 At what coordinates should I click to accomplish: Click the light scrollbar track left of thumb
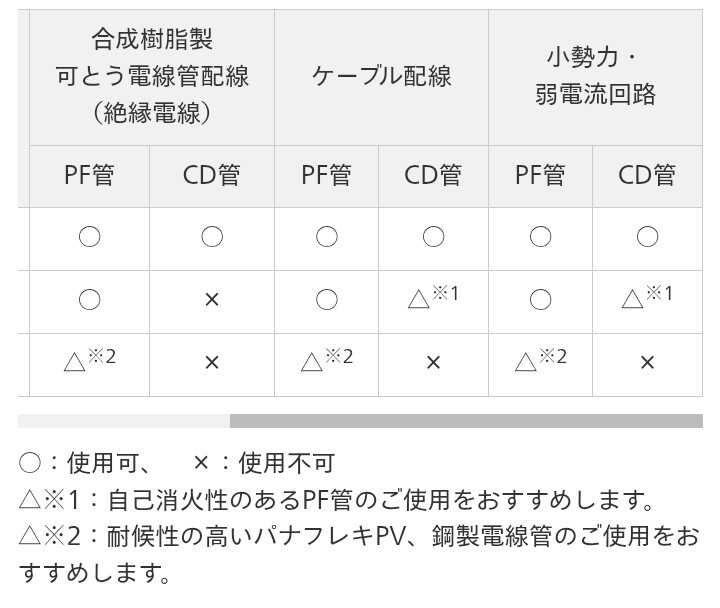(123, 421)
